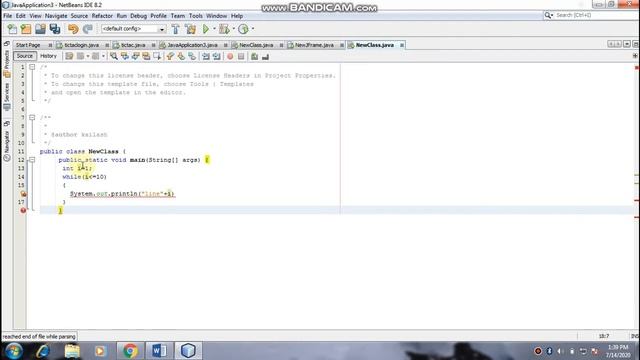Viewport: 640px width, 360px height.
Task: Open the Refactor menu
Action: pyautogui.click(x=102, y=16)
